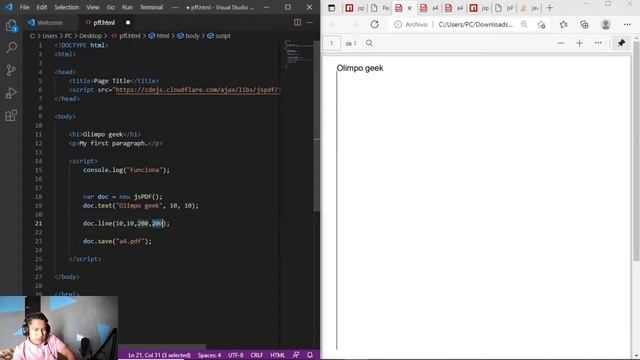Click the PDF page number field
640x360 pixels.
coord(331,43)
